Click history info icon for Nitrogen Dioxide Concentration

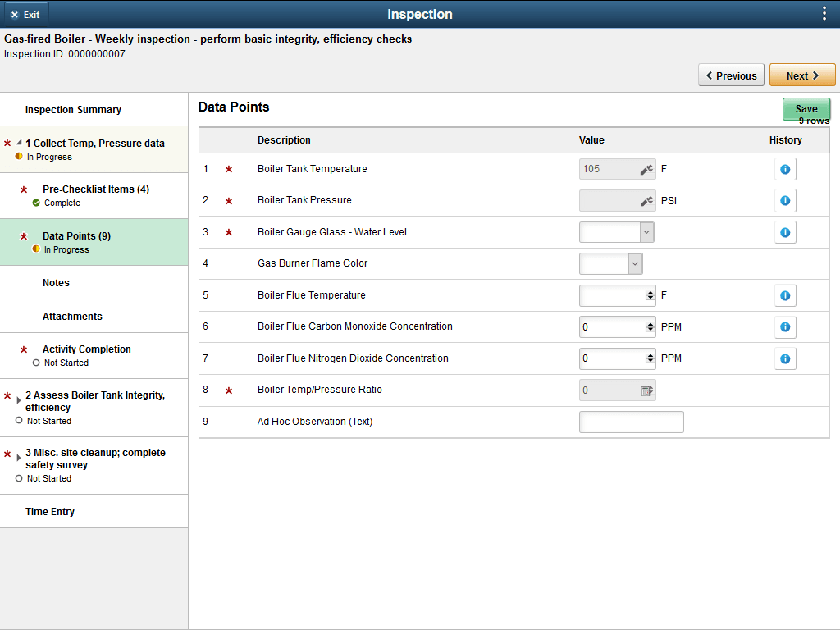click(x=785, y=359)
